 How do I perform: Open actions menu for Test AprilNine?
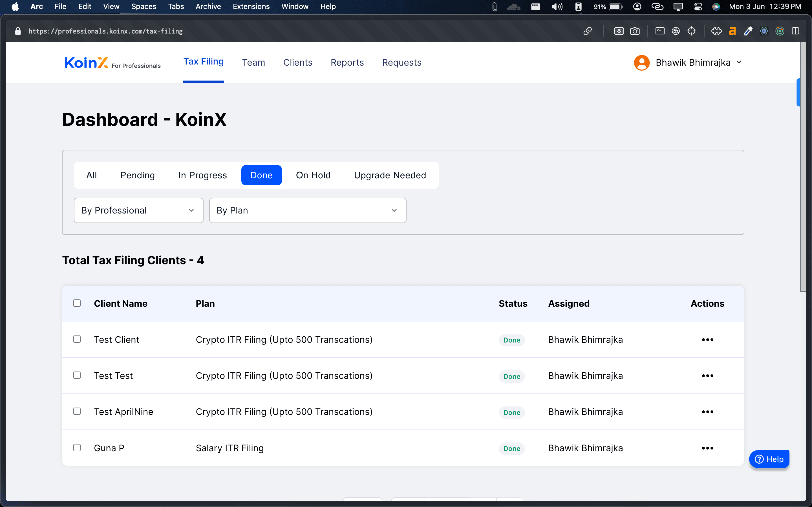707,412
